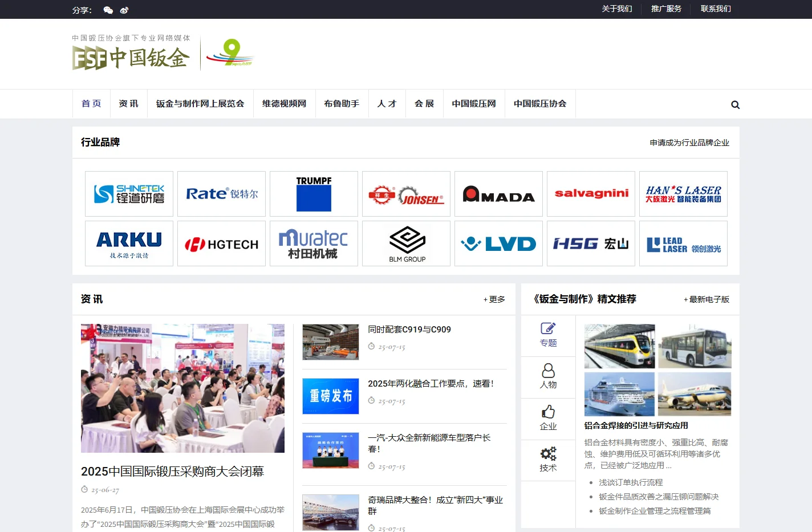
Task: Open the 会展 navigation item
Action: point(424,104)
